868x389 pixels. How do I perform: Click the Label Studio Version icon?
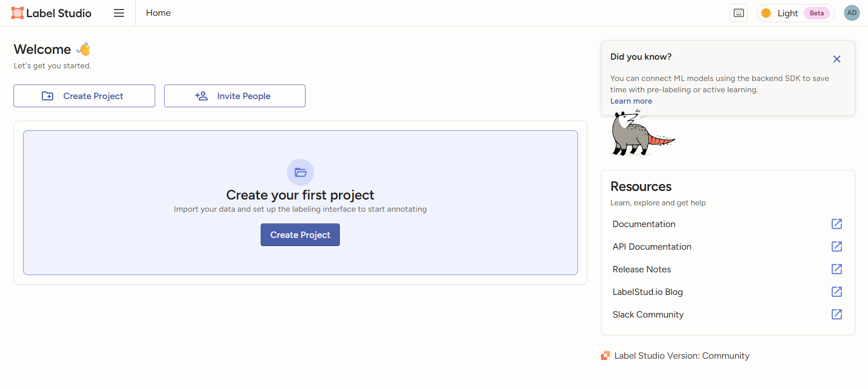pyautogui.click(x=605, y=356)
